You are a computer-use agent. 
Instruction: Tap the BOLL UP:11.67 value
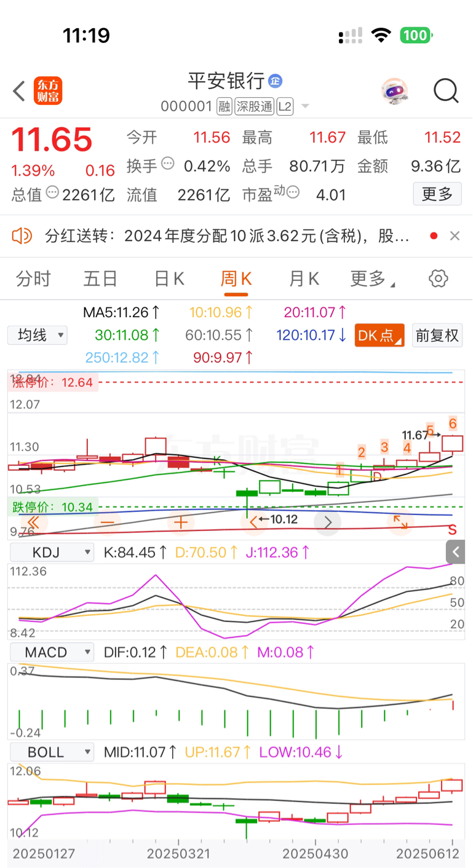click(x=218, y=751)
